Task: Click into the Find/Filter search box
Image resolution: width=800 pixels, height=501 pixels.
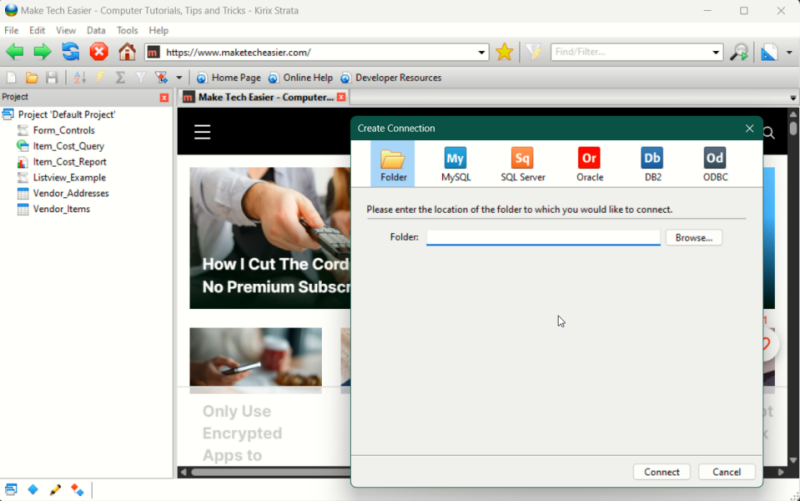Action: click(630, 52)
